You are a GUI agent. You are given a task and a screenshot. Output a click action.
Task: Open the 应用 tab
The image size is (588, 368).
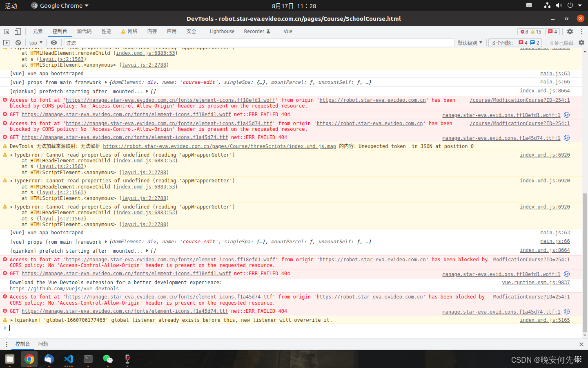click(171, 31)
